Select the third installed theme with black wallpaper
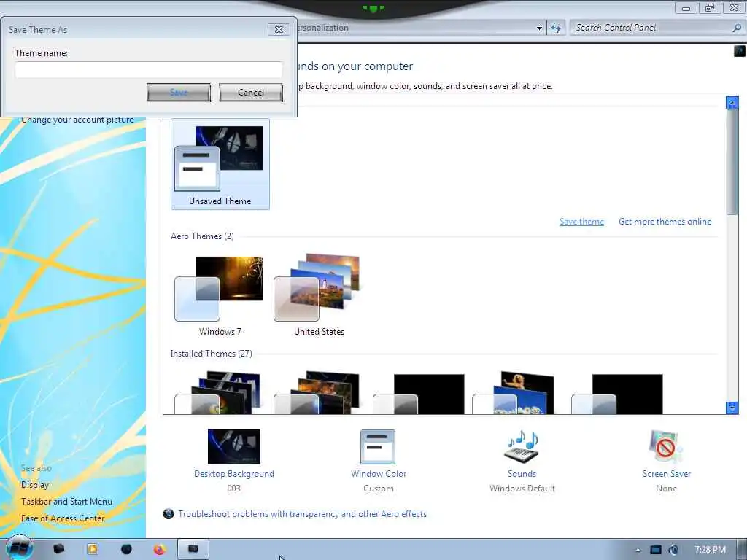The image size is (747, 560). (418, 393)
